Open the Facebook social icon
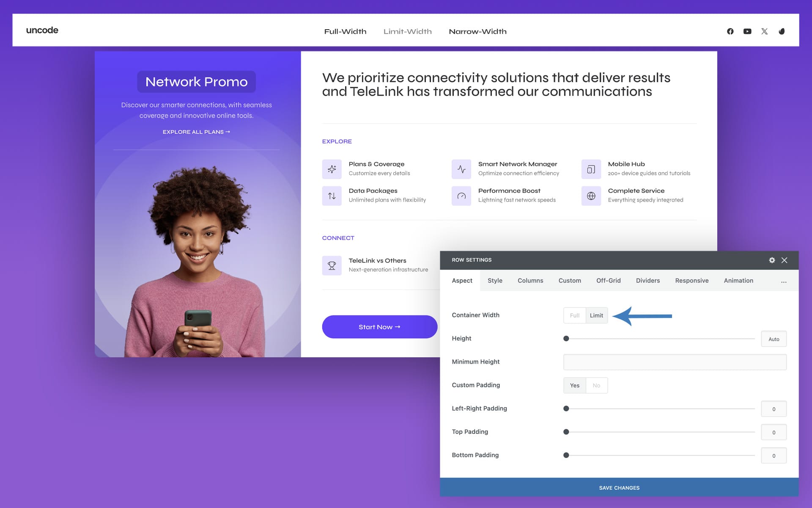This screenshot has width=812, height=508. click(x=730, y=31)
